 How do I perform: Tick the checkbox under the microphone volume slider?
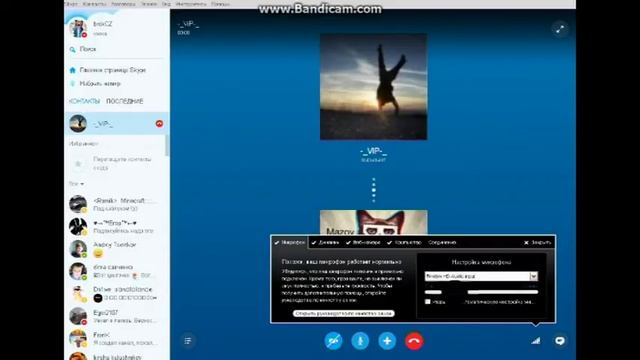(x=428, y=302)
